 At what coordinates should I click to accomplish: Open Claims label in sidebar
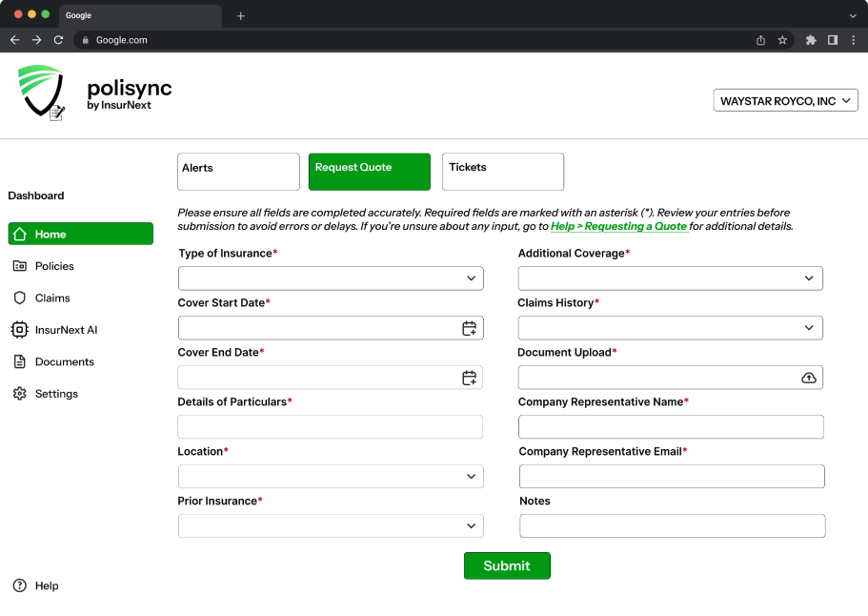[52, 298]
